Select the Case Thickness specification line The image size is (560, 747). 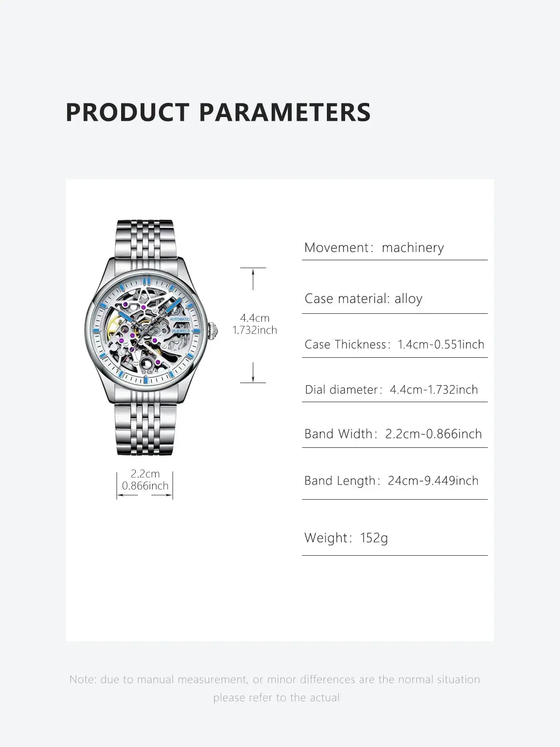coord(394,344)
